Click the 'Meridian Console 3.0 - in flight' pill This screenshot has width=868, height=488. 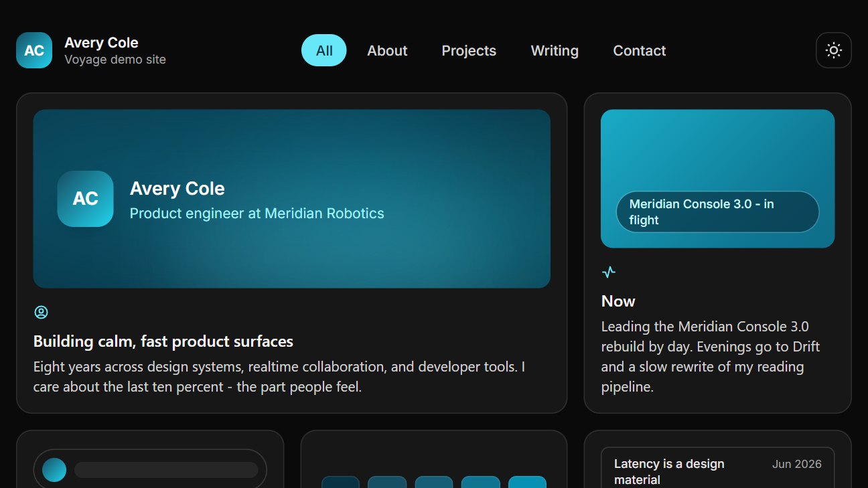(718, 212)
